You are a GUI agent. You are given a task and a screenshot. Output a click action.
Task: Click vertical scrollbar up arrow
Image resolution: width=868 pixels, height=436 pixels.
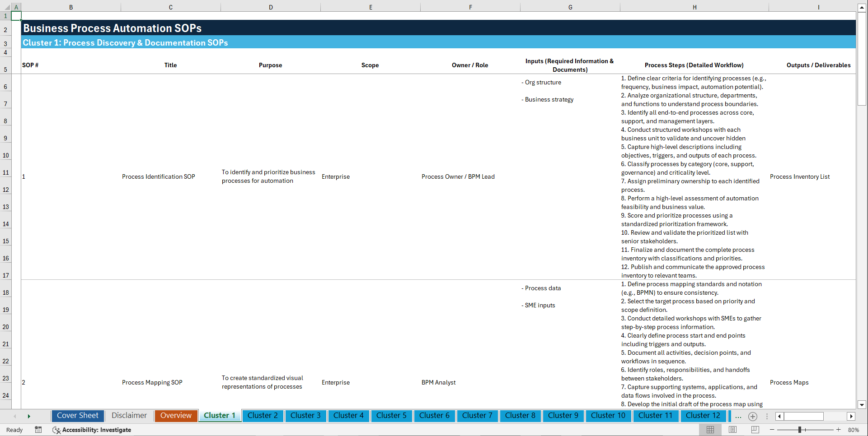pyautogui.click(x=862, y=8)
